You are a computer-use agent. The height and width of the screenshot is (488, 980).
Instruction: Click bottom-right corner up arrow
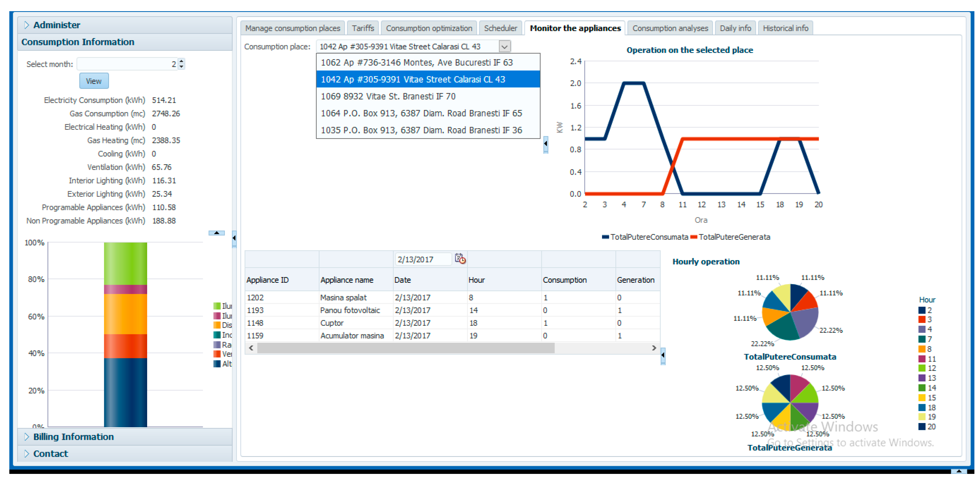point(959,471)
